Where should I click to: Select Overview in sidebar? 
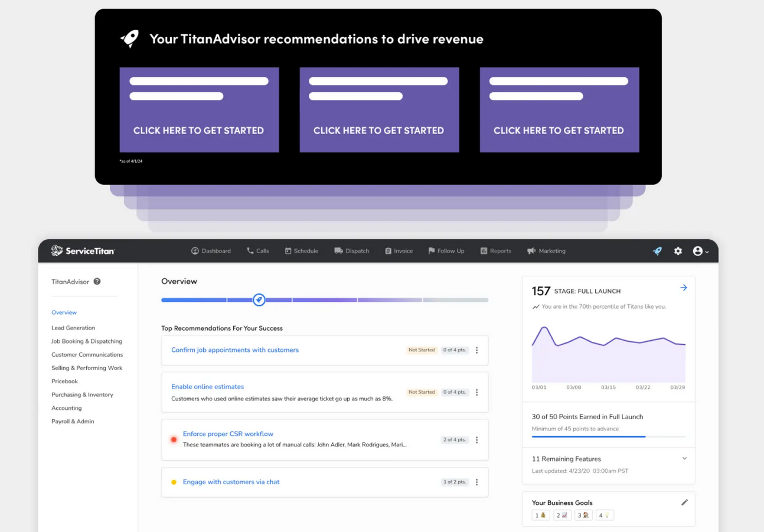pos(64,312)
